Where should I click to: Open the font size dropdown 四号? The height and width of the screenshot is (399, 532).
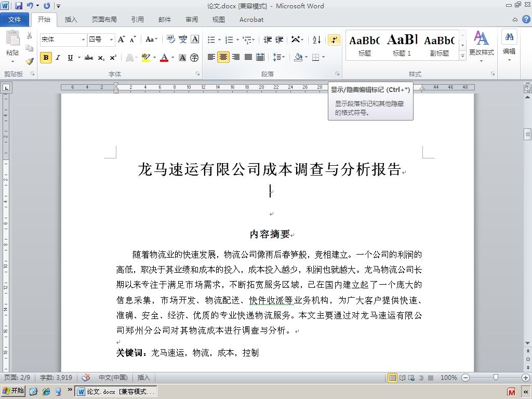click(x=111, y=39)
